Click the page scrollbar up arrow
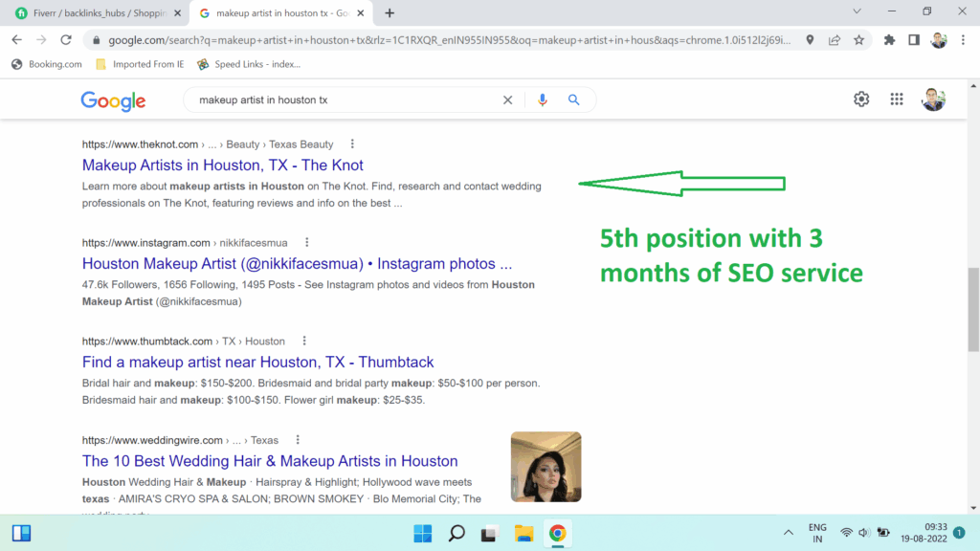The height and width of the screenshot is (551, 980). (973, 85)
